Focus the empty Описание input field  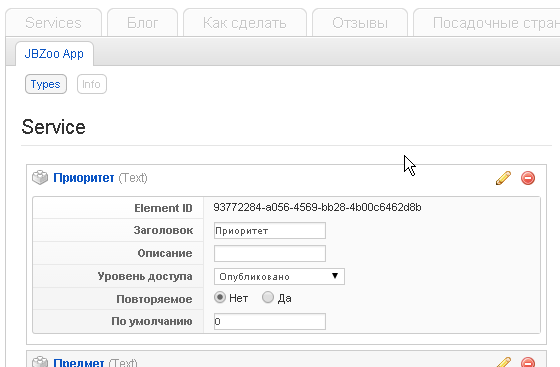pyautogui.click(x=270, y=253)
